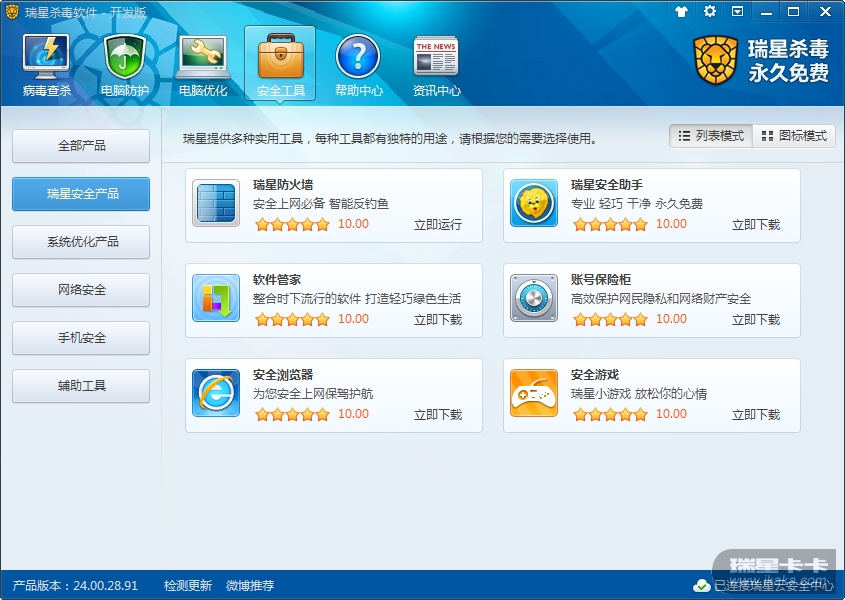
Task: Select the 网络安全 category
Action: click(x=81, y=289)
